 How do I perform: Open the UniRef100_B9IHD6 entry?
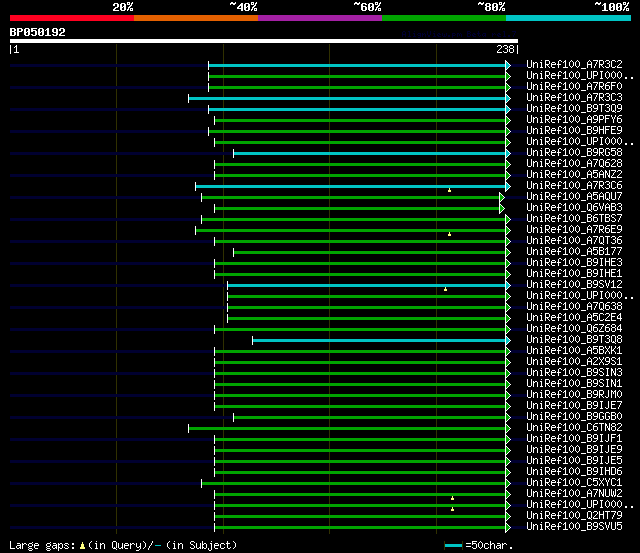tap(574, 472)
